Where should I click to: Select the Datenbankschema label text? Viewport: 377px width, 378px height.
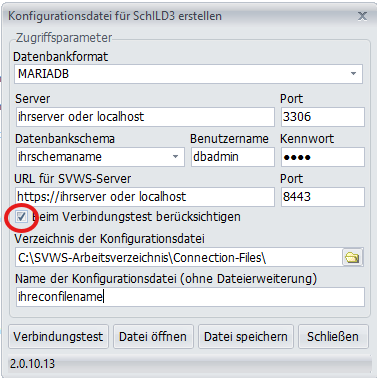[65, 139]
